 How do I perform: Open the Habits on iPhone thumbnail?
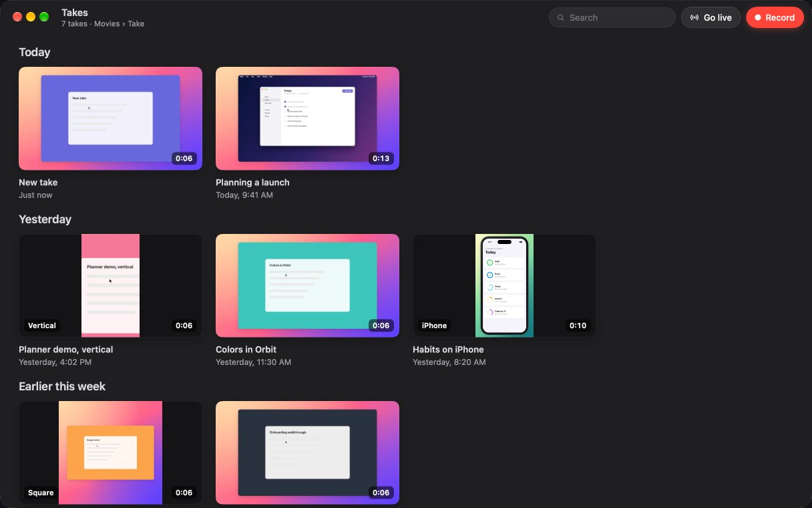click(504, 285)
